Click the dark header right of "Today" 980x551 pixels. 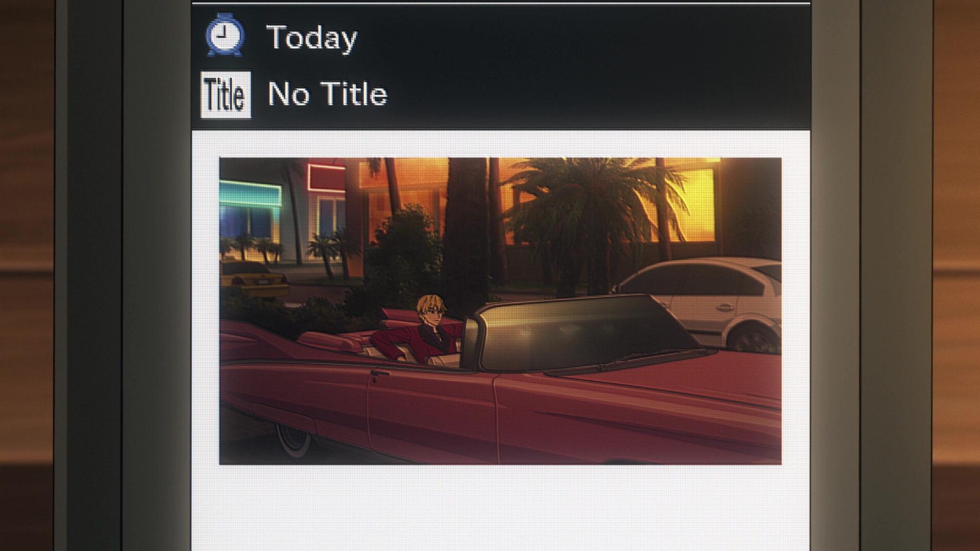point(582,38)
